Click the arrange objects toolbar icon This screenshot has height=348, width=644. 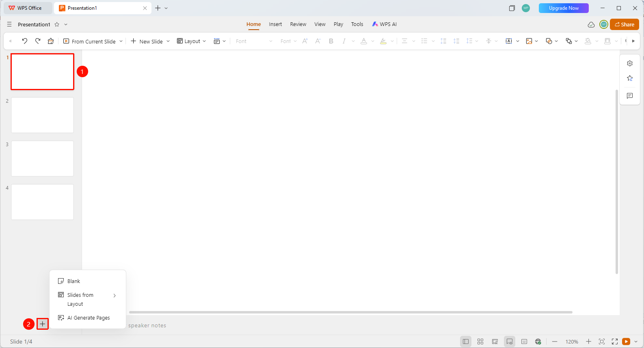pos(569,41)
